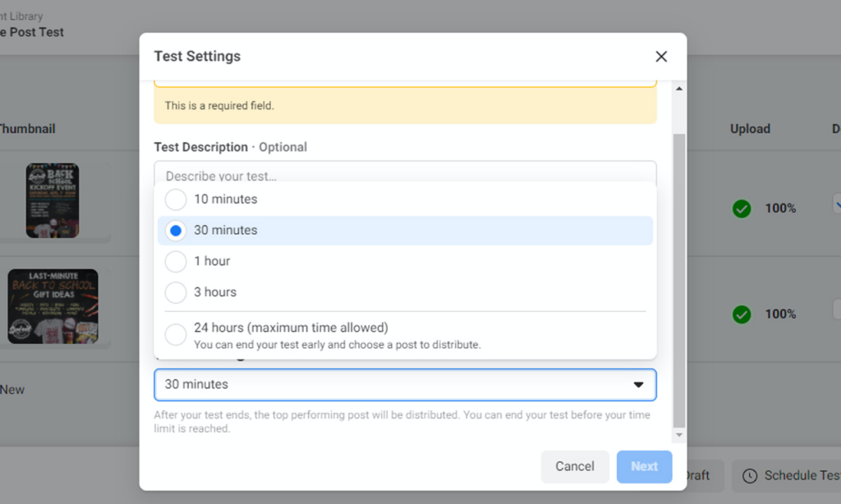The height and width of the screenshot is (504, 841).
Task: Cancel the test settings
Action: click(x=575, y=466)
